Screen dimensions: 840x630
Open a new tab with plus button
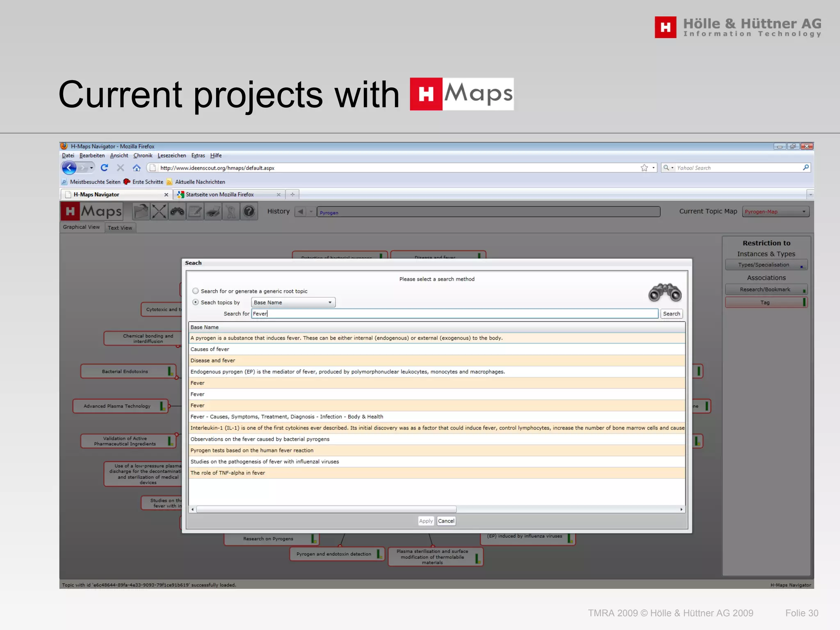click(x=292, y=194)
